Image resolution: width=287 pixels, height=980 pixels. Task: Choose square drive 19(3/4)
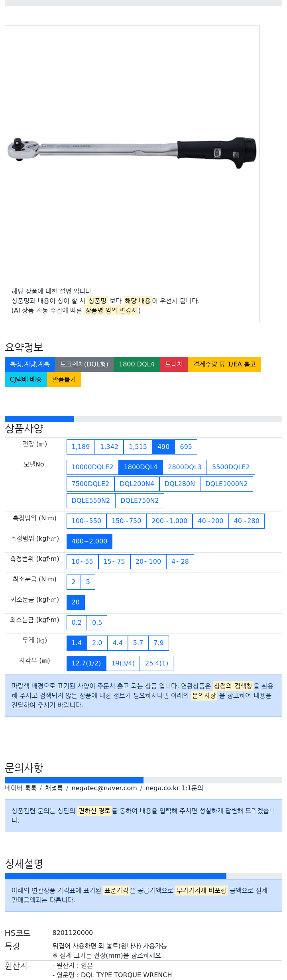coord(123,663)
